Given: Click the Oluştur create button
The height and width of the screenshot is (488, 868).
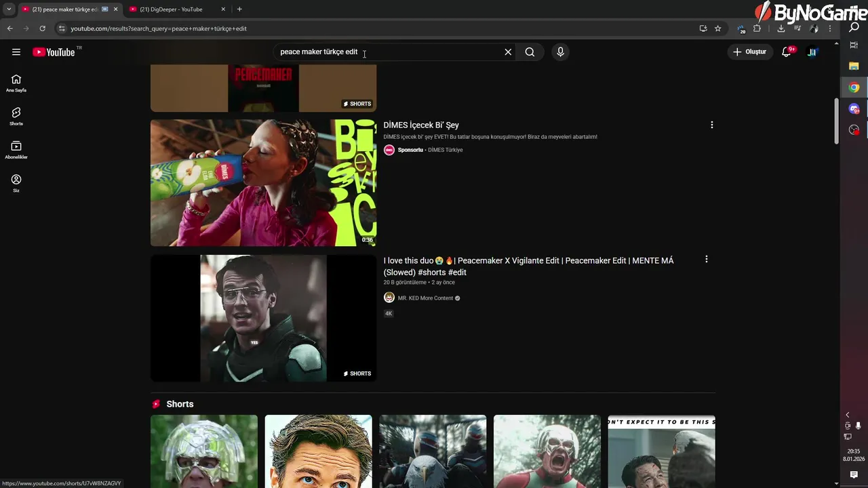Looking at the screenshot, I should coord(749,52).
